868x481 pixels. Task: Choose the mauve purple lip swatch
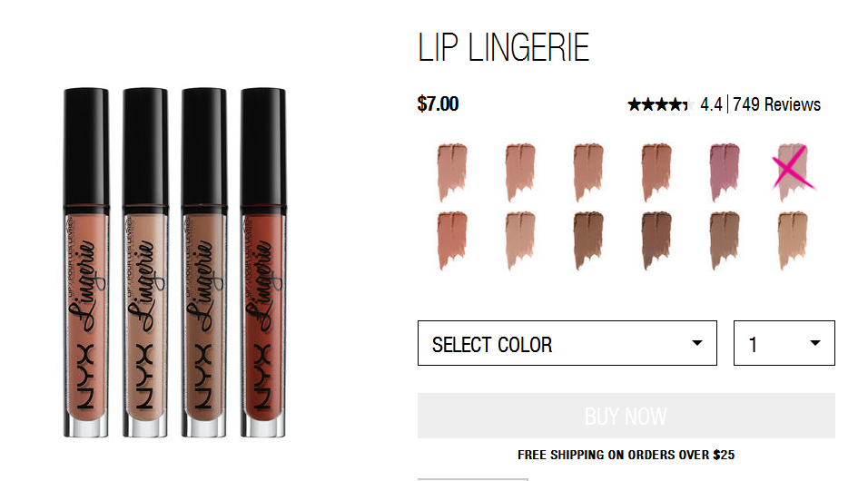pos(725,172)
